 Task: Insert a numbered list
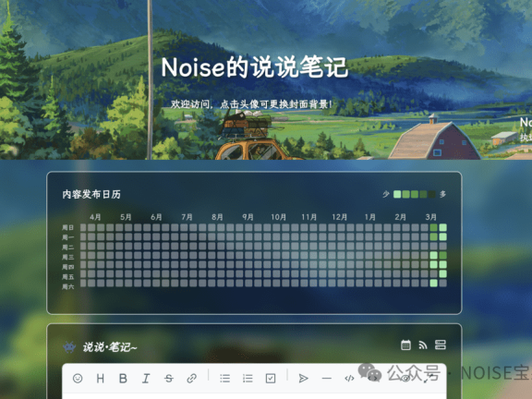[x=248, y=378]
